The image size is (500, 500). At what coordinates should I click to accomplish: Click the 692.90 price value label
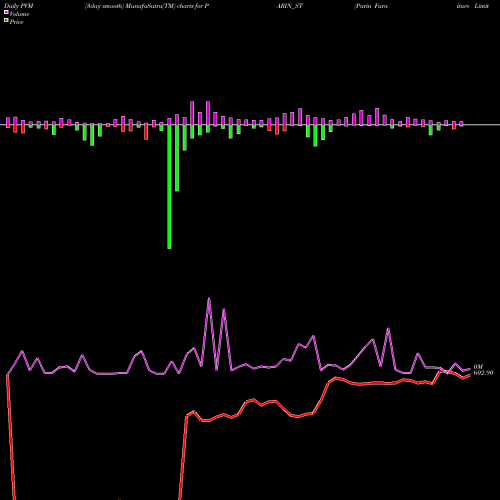(x=483, y=373)
